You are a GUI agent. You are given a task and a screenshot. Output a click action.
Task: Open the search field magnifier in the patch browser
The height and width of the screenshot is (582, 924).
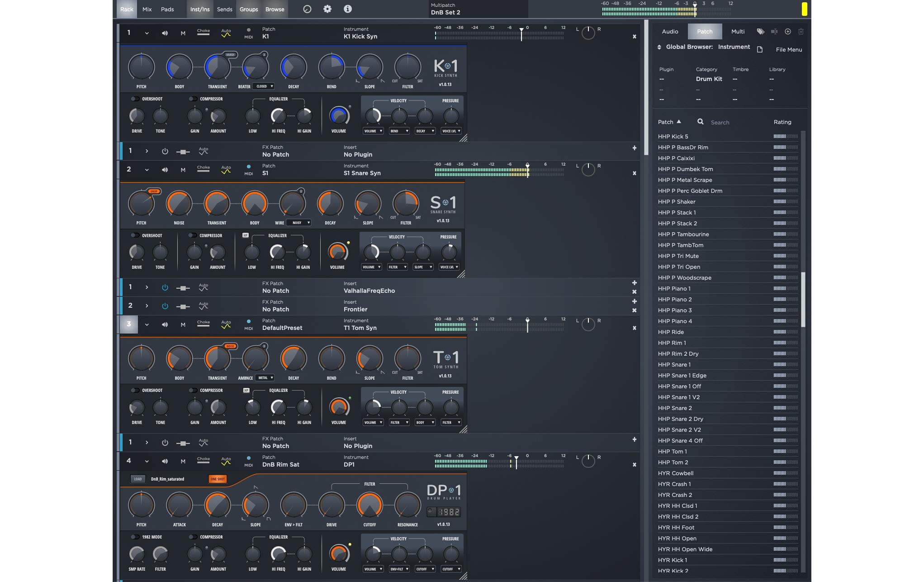(x=700, y=122)
